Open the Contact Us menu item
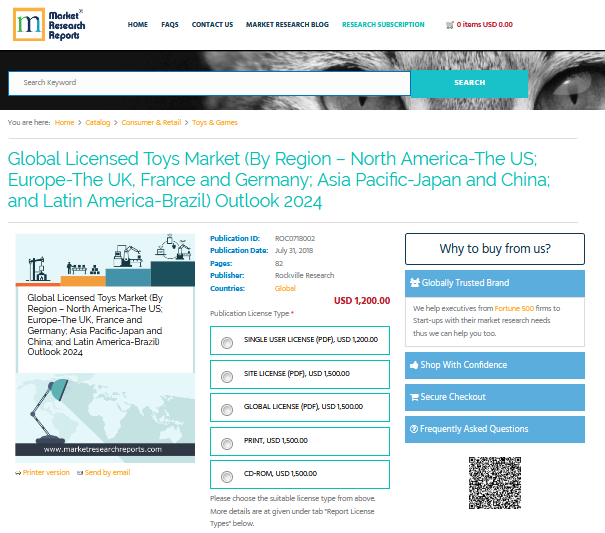This screenshot has width=605, height=533. (x=212, y=25)
